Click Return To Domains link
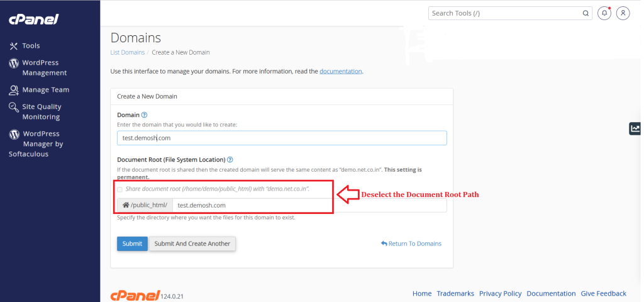The width and height of the screenshot is (644, 302). [411, 243]
